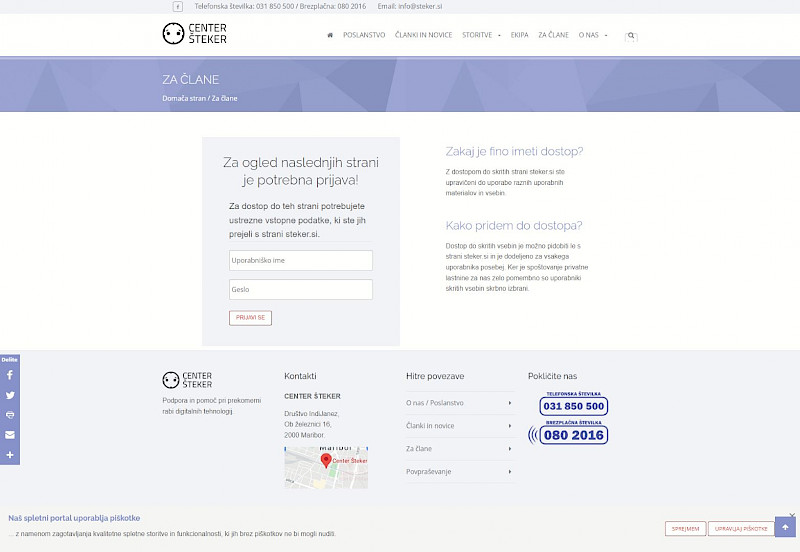
Task: Open the search via the magnifier icon
Action: tap(631, 35)
